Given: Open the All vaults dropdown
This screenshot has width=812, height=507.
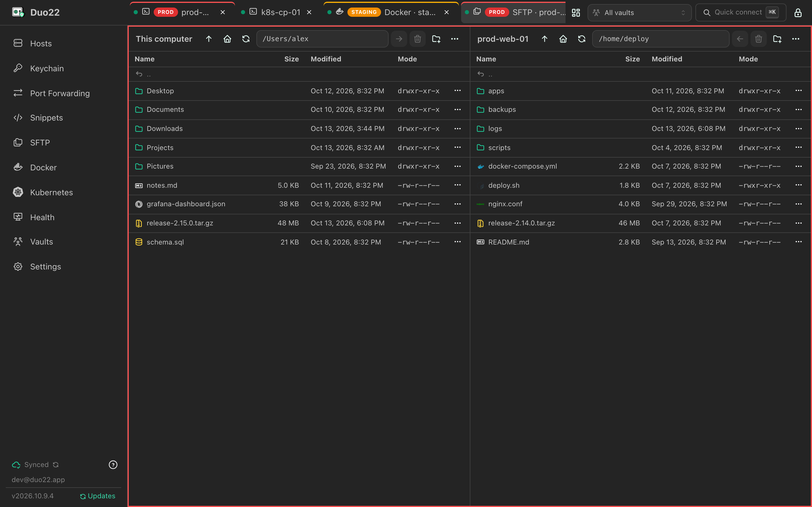Looking at the screenshot, I should click(639, 13).
